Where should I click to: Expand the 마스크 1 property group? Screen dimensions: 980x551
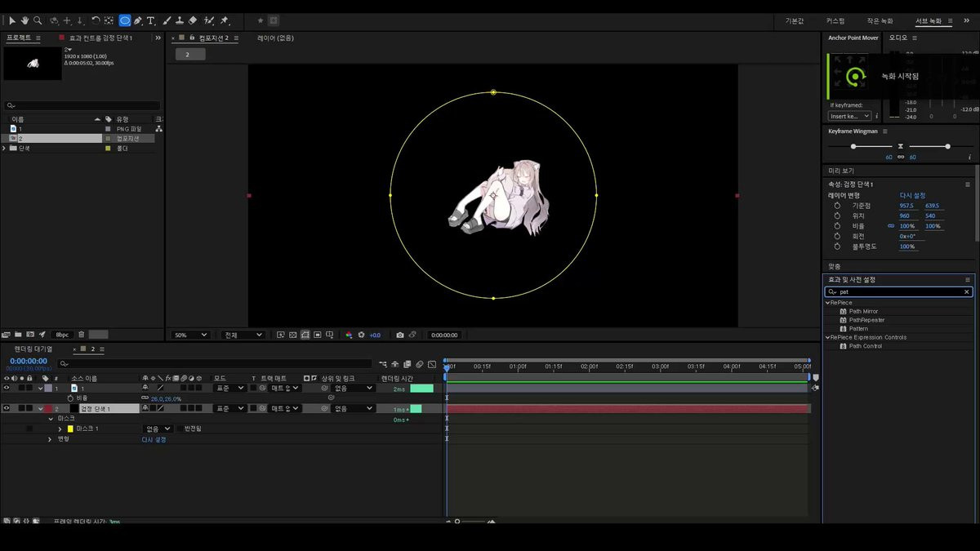[x=60, y=429]
